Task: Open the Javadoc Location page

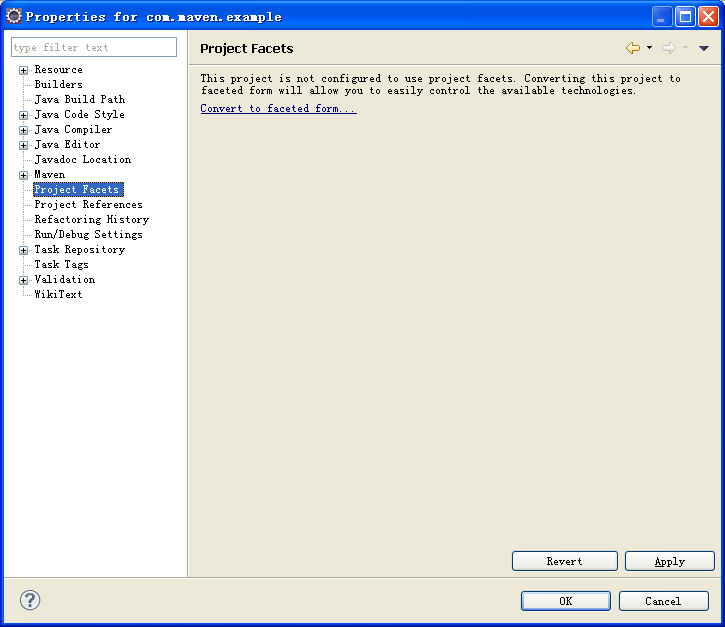Action: 83,160
